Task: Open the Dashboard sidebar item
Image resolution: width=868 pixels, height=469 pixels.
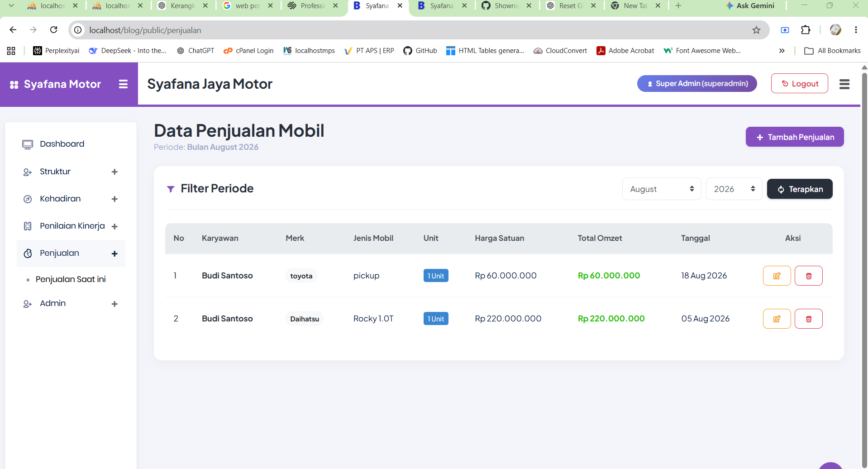Action: 70,144
